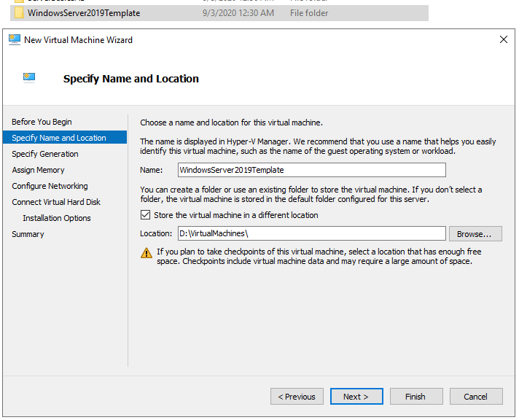Jump to the Summary step

pos(28,234)
